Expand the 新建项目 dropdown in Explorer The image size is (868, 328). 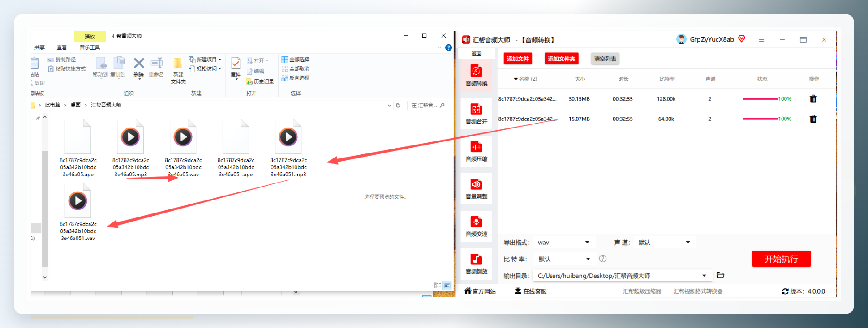[220, 60]
